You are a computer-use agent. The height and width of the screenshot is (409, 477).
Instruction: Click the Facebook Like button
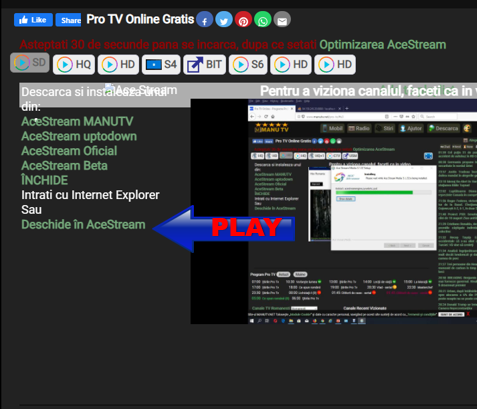click(x=33, y=20)
